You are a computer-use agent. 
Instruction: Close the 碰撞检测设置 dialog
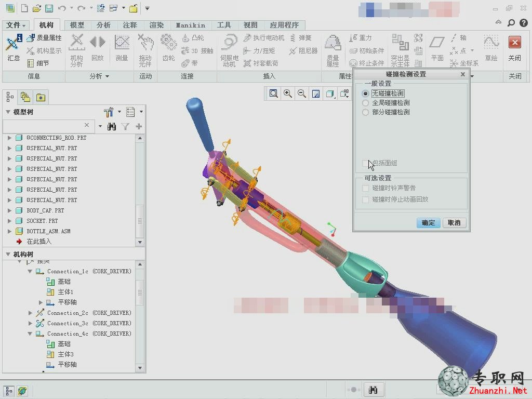point(463,74)
